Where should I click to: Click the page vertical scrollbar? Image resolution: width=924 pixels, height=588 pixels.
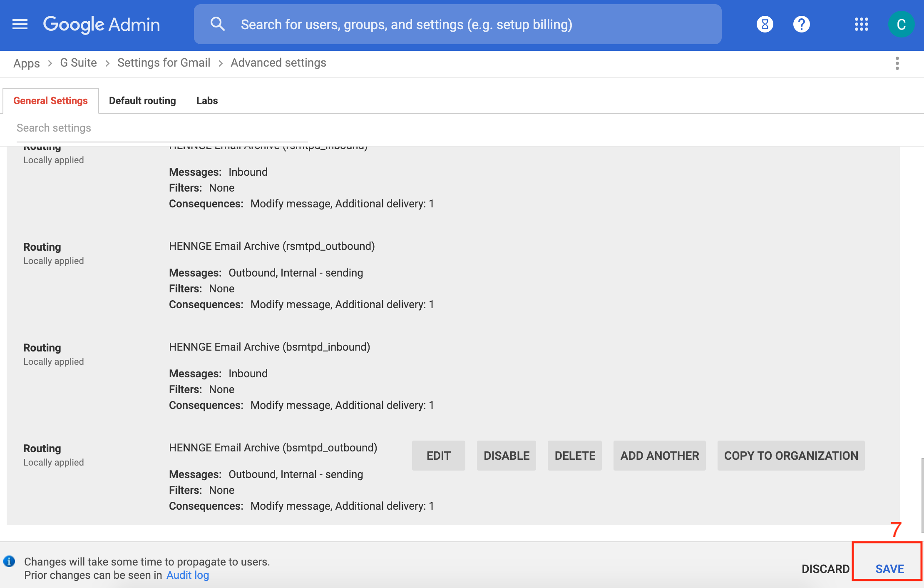922,496
